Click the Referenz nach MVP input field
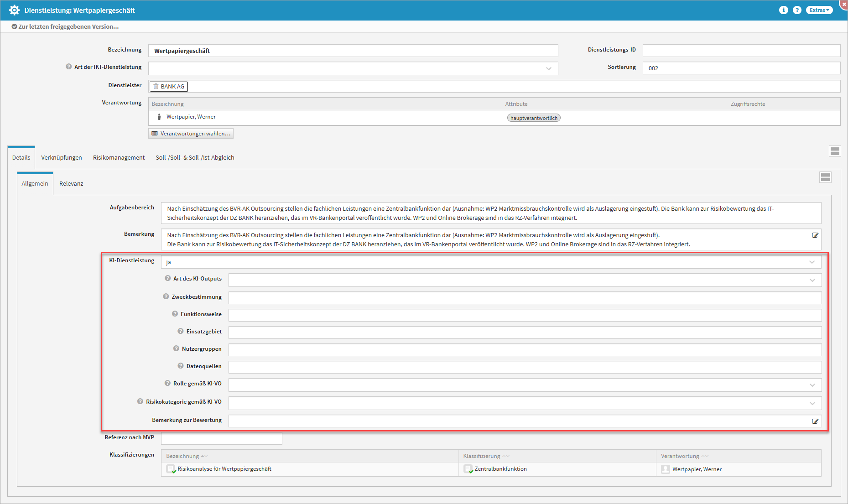 click(222, 438)
